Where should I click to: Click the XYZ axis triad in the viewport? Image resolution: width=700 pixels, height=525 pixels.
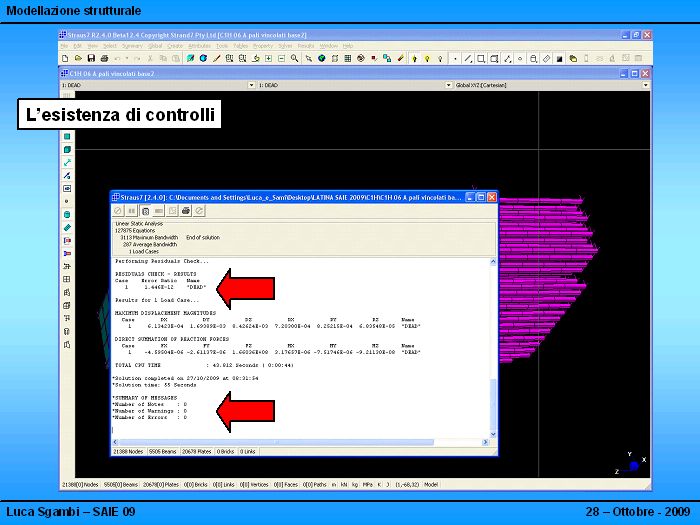[629, 463]
